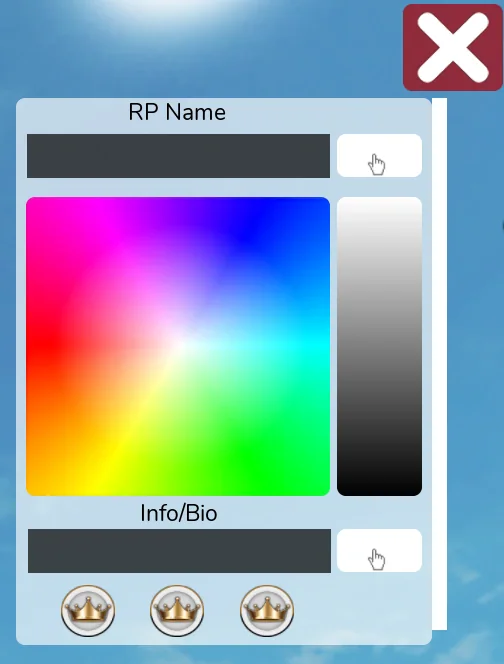Select the leftmost gold crown icon
Screen dimensions: 504x664
[x=88, y=611]
